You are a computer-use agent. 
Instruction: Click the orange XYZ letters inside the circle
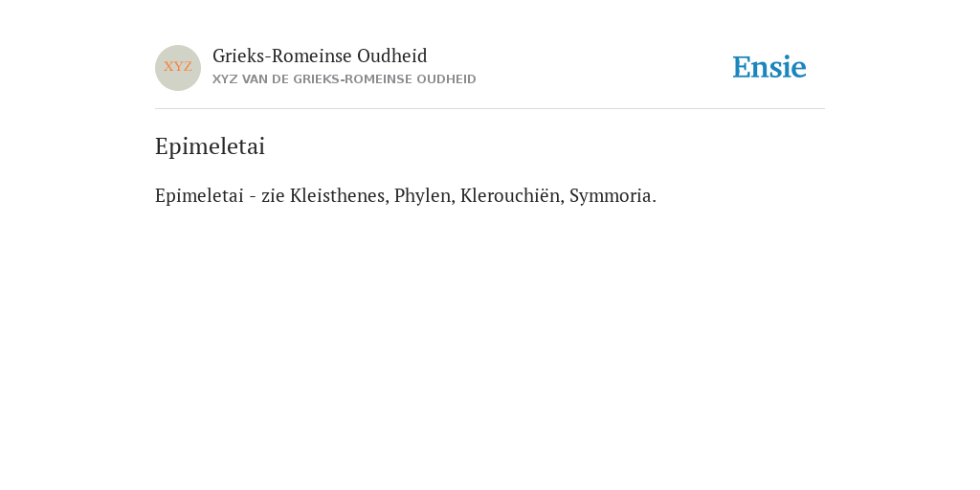pos(178,66)
